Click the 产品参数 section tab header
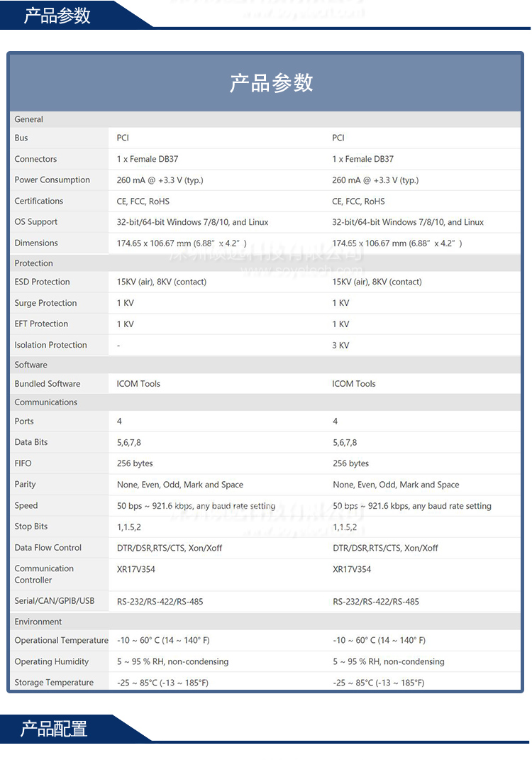This screenshot has height=760, width=532. click(x=57, y=15)
